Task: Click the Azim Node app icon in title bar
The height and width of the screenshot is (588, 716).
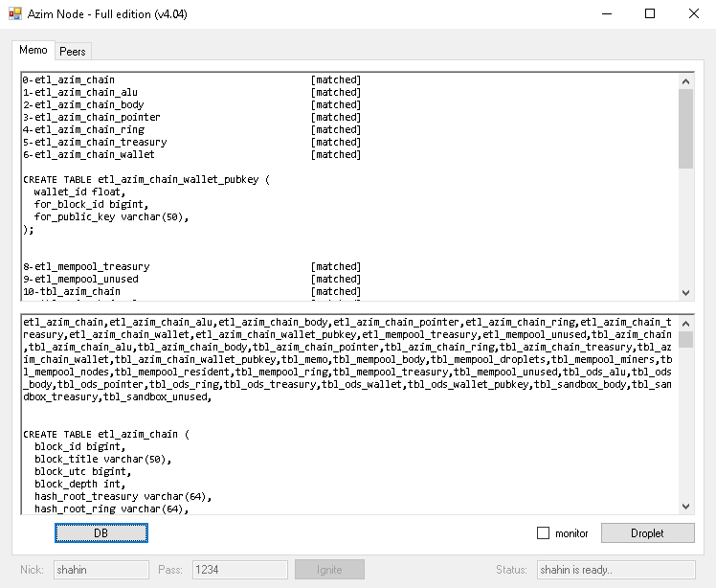Action: (15, 13)
